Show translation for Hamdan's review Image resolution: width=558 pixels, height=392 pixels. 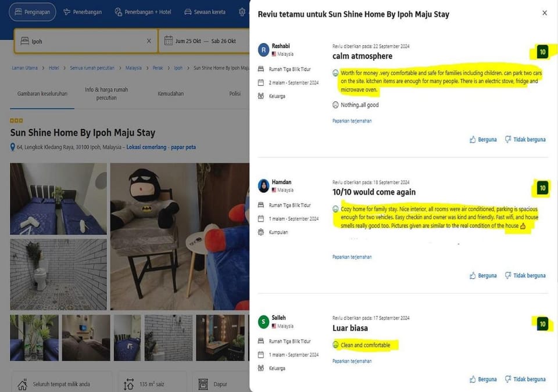352,257
